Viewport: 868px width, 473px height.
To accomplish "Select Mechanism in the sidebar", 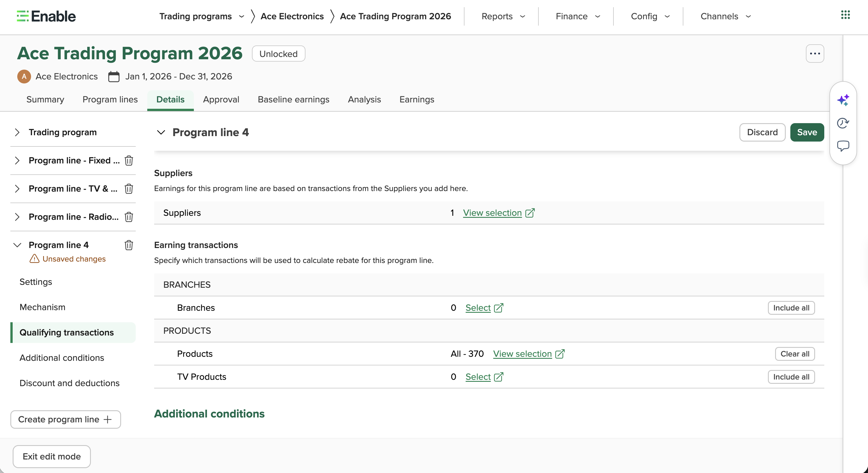I will click(x=43, y=307).
